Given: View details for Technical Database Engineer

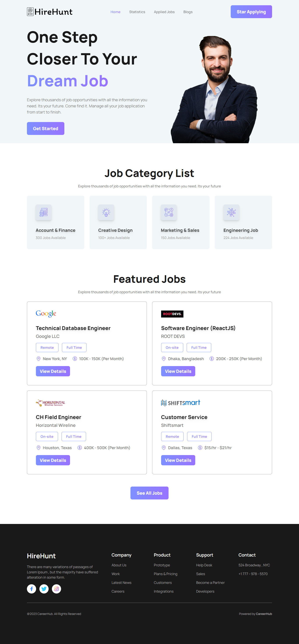Looking at the screenshot, I should pyautogui.click(x=53, y=371).
